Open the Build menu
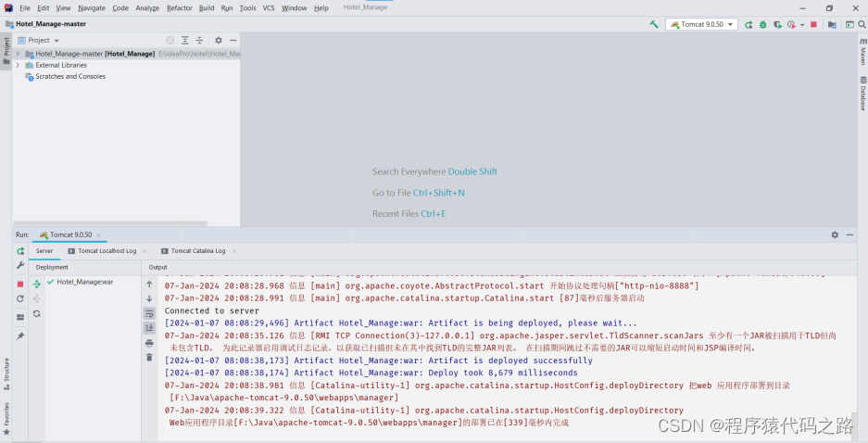868x443 pixels. (x=207, y=7)
